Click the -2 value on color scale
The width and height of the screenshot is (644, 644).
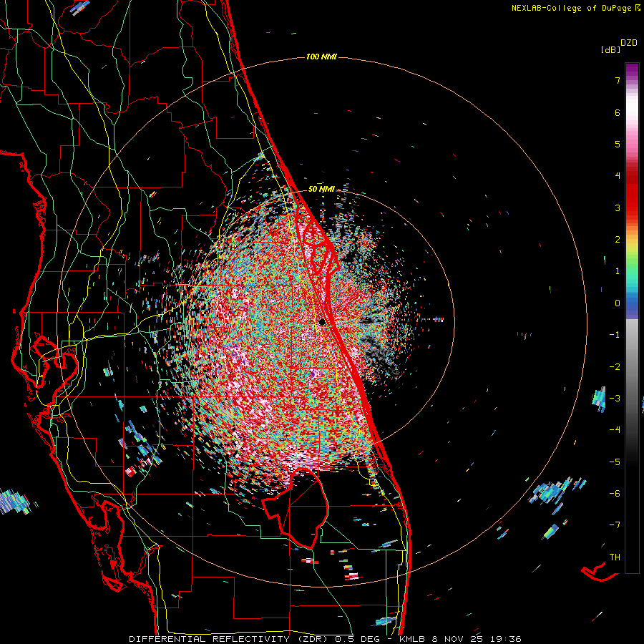click(615, 367)
